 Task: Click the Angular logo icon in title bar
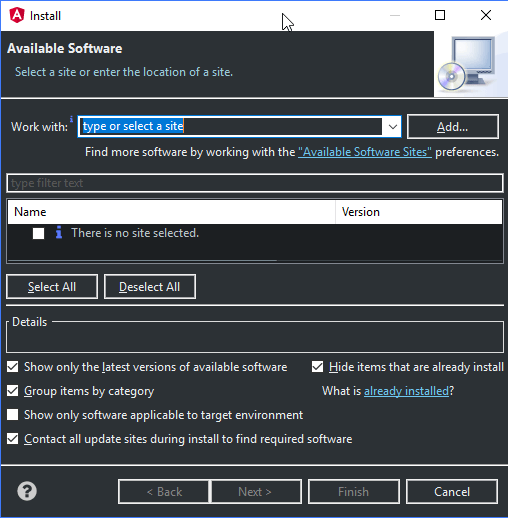17,15
